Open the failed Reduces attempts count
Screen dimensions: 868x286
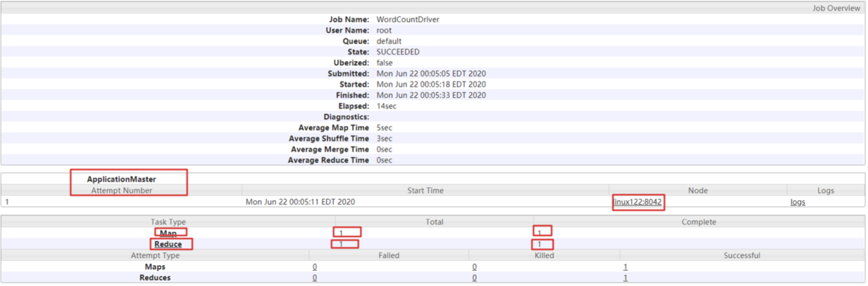click(315, 278)
